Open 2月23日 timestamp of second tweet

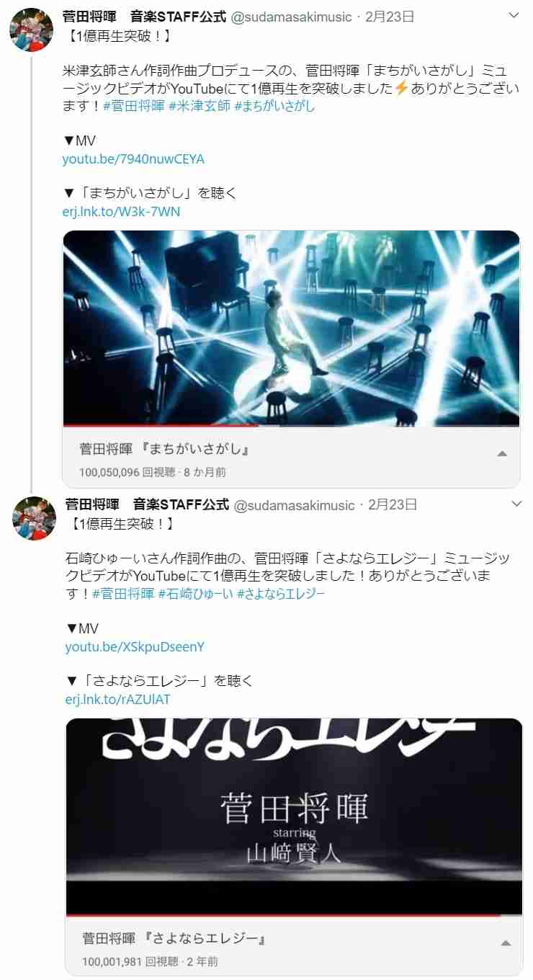point(393,504)
